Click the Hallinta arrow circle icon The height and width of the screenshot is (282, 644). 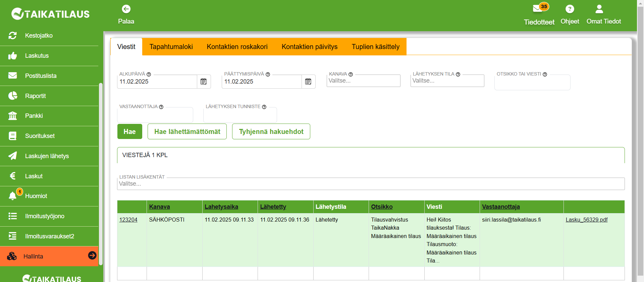point(92,255)
